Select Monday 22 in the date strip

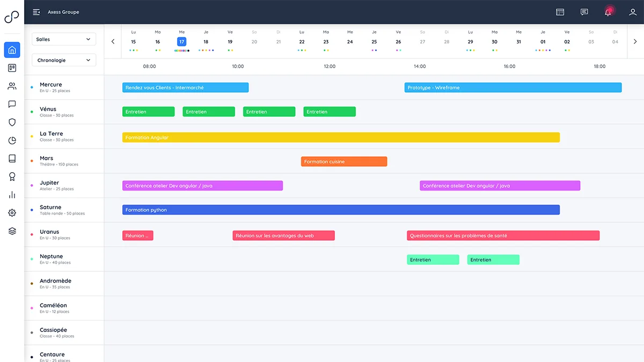pyautogui.click(x=302, y=41)
